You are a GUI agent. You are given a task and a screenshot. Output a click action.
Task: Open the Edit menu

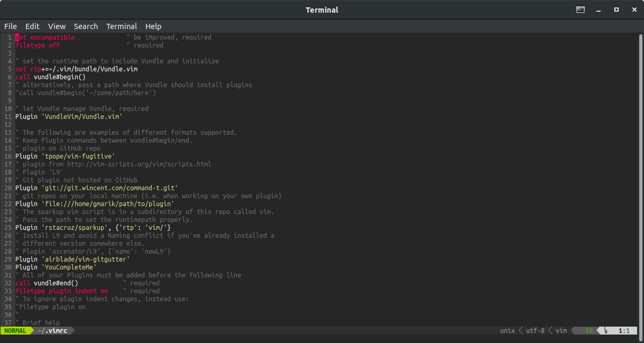click(32, 26)
